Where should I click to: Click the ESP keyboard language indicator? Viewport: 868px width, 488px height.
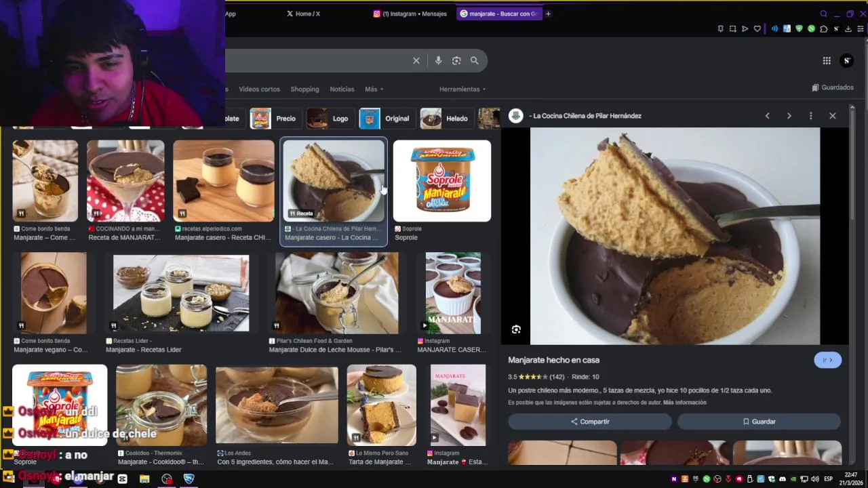[828, 479]
